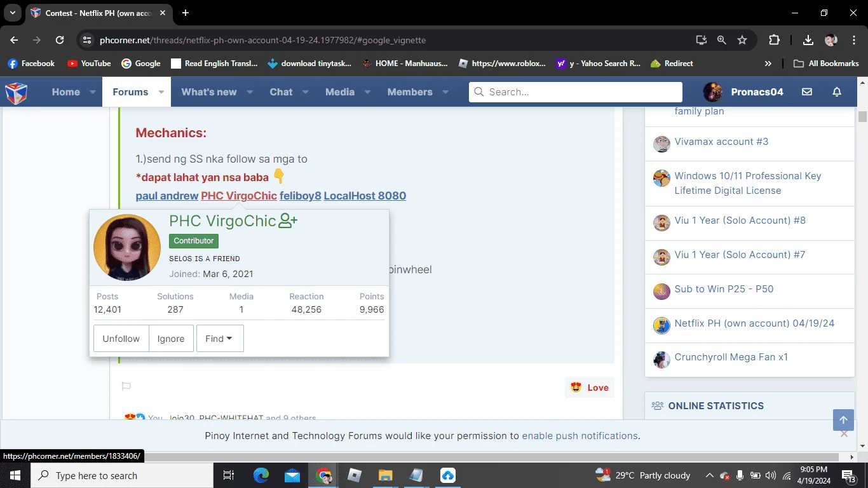Show hidden system tray icons
The image size is (868, 488).
[709, 475]
